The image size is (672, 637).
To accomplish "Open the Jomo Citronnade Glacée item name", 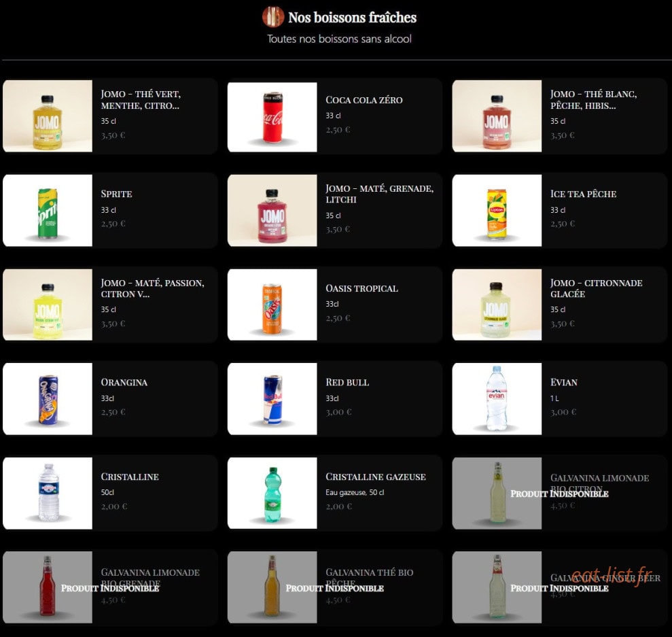I will pos(596,288).
